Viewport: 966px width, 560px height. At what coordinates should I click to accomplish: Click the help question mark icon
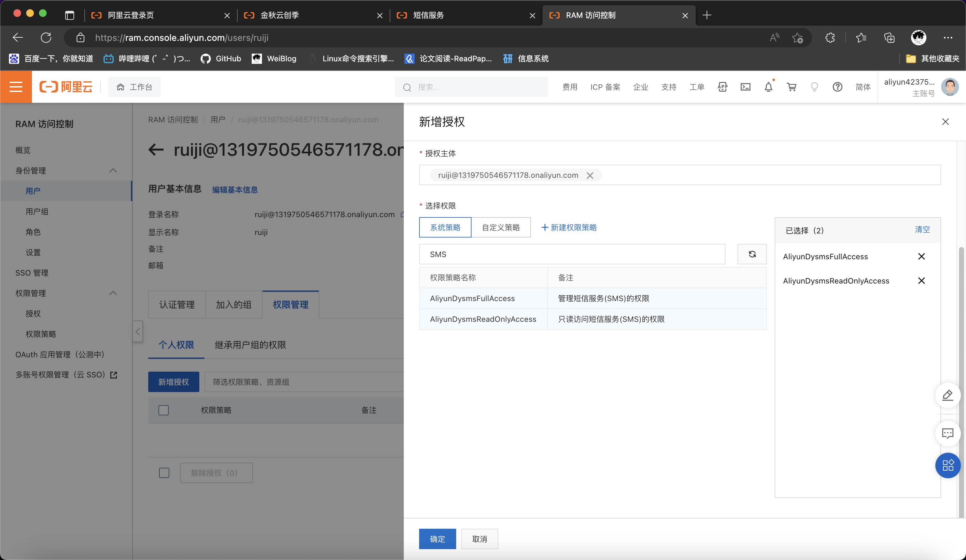click(x=837, y=87)
